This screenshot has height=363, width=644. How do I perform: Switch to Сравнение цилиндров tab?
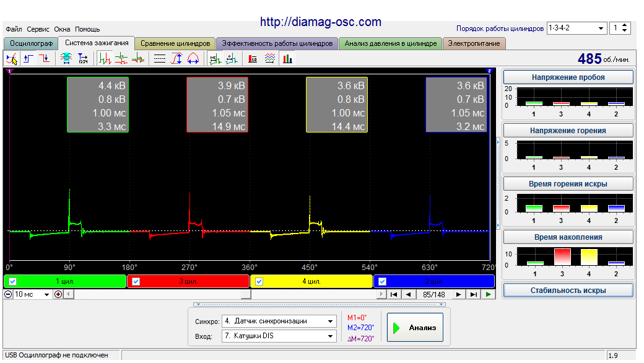click(x=175, y=43)
